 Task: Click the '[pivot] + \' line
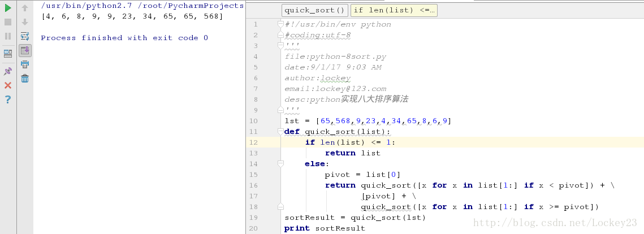point(388,196)
